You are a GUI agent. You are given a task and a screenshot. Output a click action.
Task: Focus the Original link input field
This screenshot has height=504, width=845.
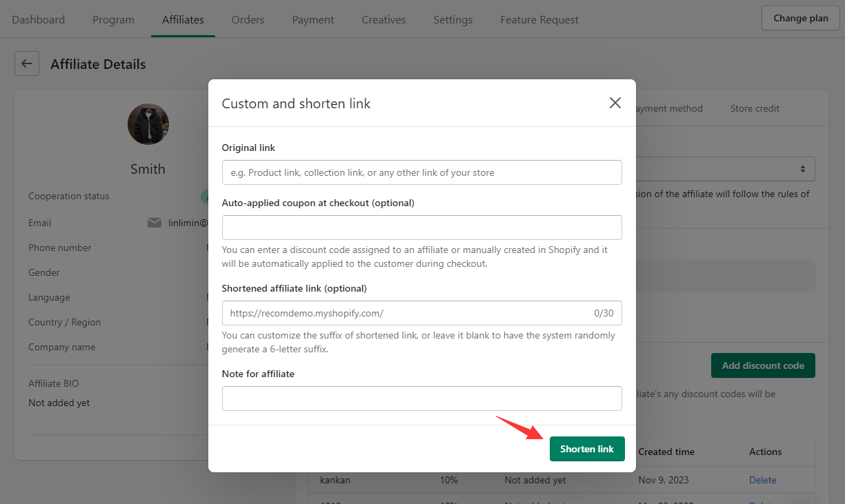click(x=421, y=172)
